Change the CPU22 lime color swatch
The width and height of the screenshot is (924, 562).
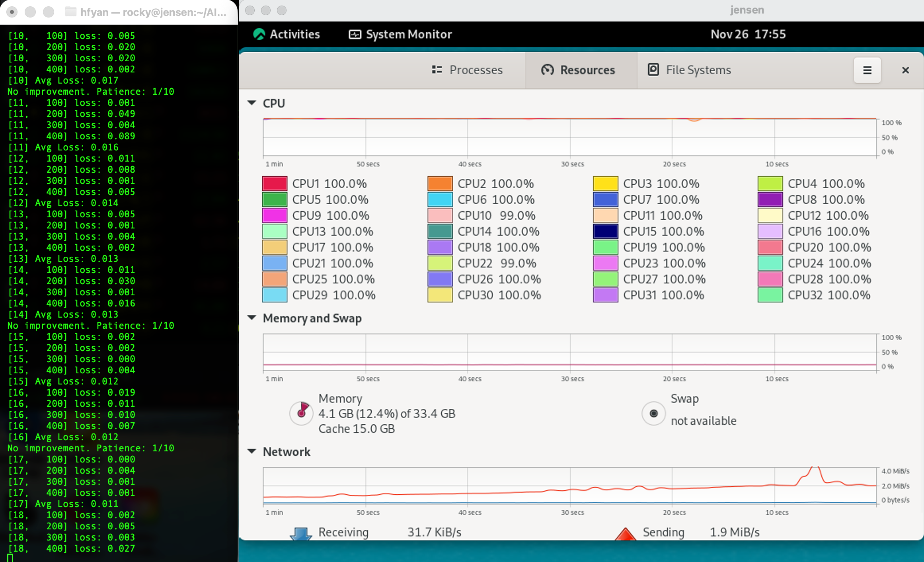coord(440,263)
